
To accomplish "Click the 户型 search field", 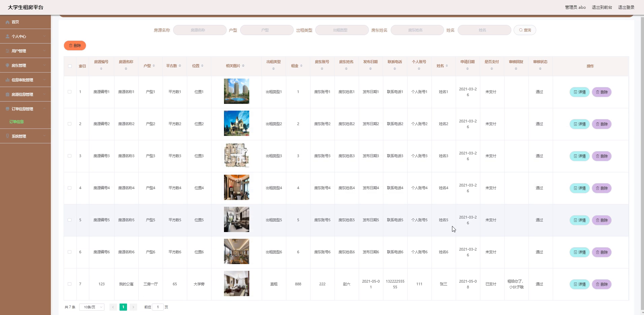I will pyautogui.click(x=267, y=30).
